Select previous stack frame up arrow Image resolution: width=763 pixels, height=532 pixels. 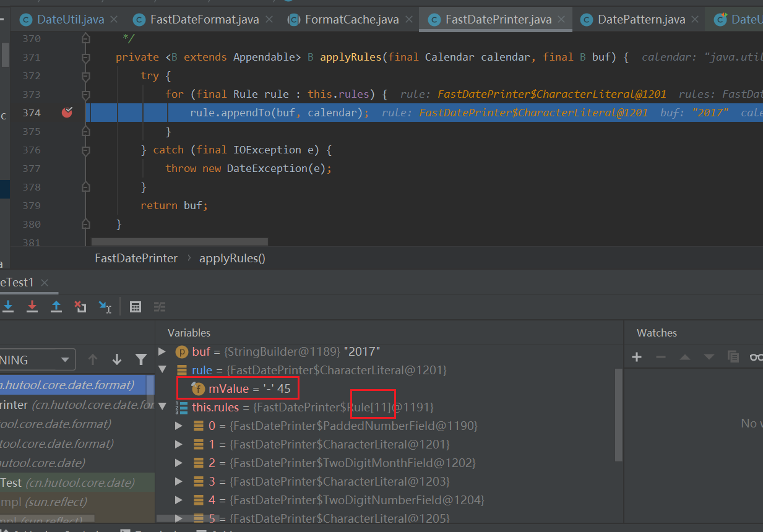[x=93, y=359]
